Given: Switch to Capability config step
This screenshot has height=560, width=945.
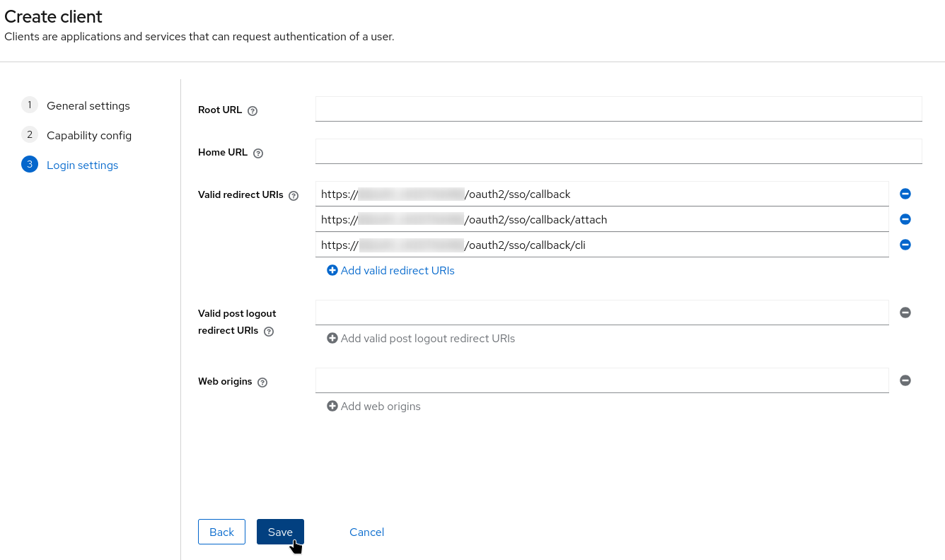Looking at the screenshot, I should [x=88, y=135].
